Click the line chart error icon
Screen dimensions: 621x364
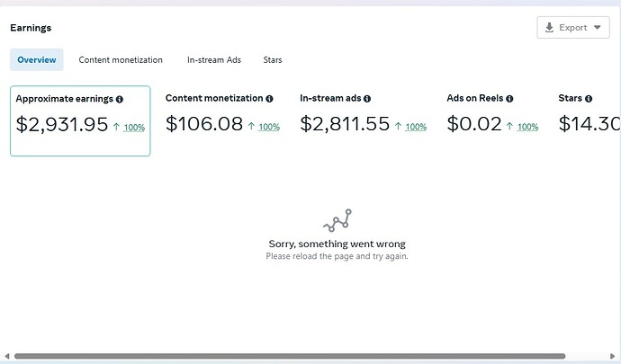(x=337, y=220)
